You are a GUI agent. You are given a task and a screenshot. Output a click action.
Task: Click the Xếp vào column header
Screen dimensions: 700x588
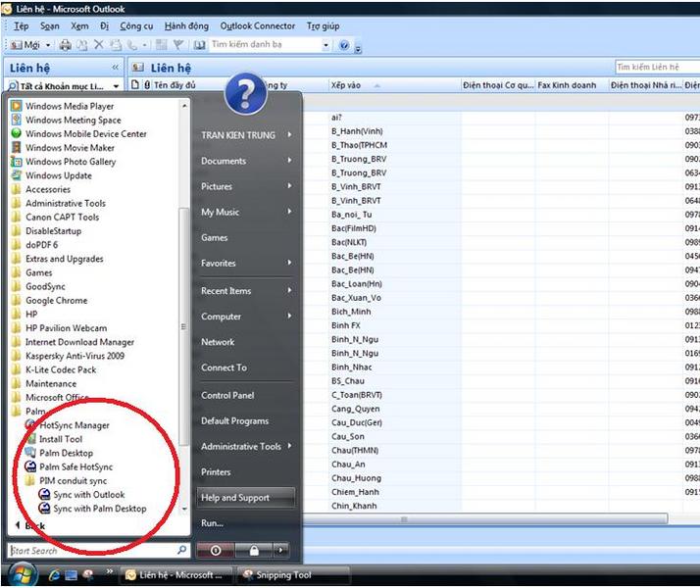tap(346, 85)
